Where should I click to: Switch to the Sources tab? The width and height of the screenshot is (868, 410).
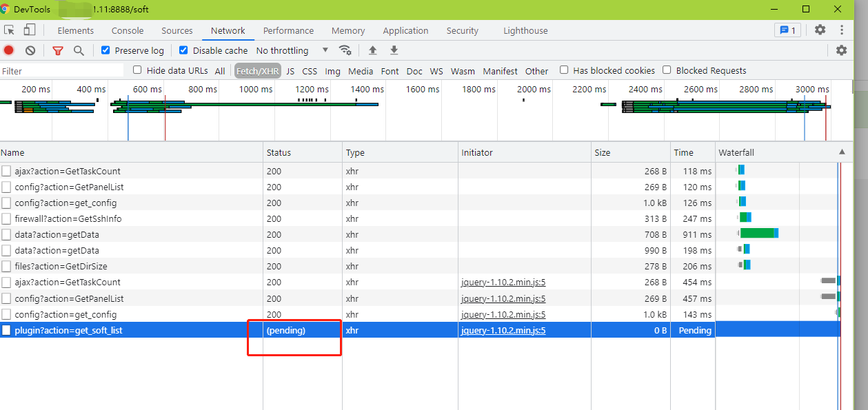pos(177,30)
